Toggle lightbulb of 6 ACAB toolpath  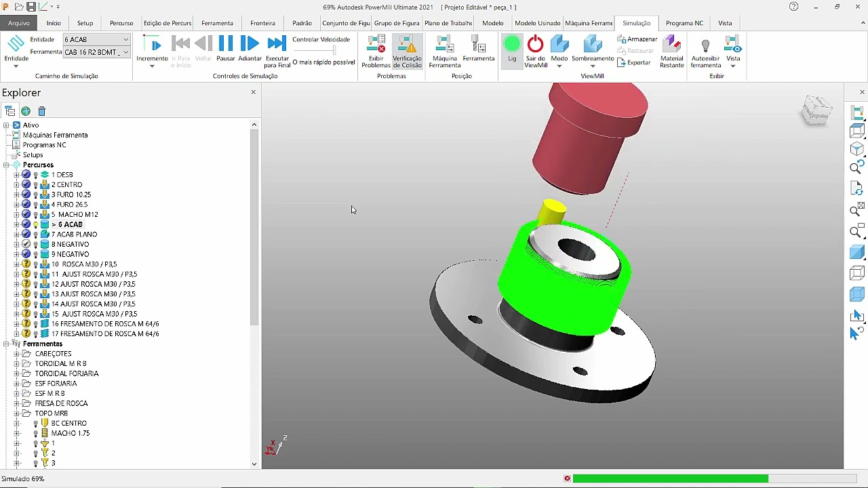36,224
